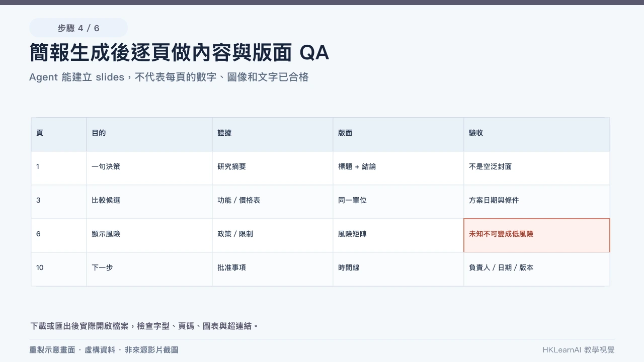Select the 風險矩陣 cell
Viewport: 644px width, 362px height.
pyautogui.click(x=398, y=235)
